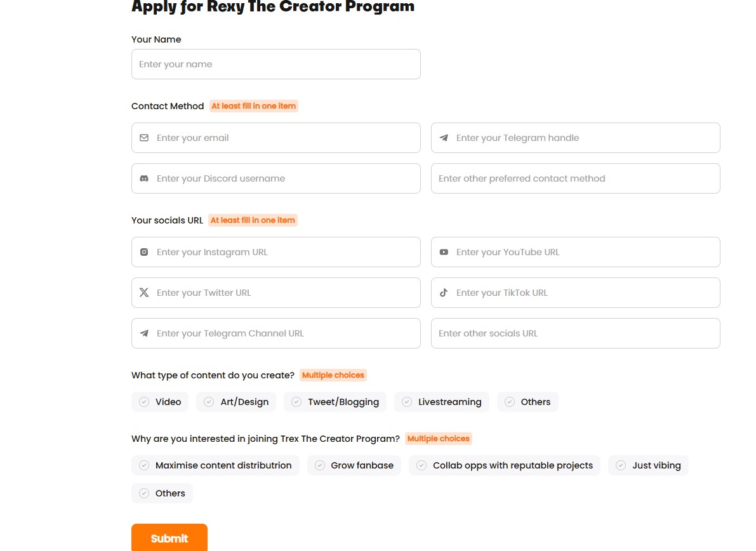The height and width of the screenshot is (551, 756).
Task: Select Maximise content distribution reason
Action: coord(215,465)
